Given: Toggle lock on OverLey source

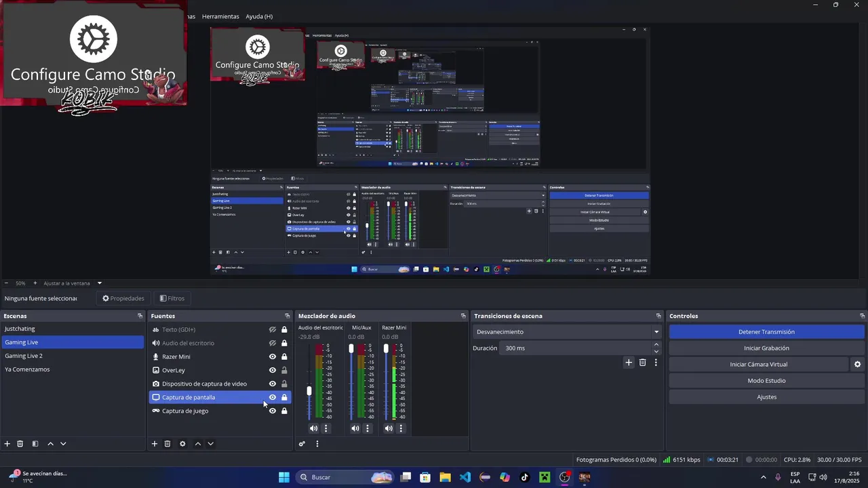Looking at the screenshot, I should coord(284,370).
